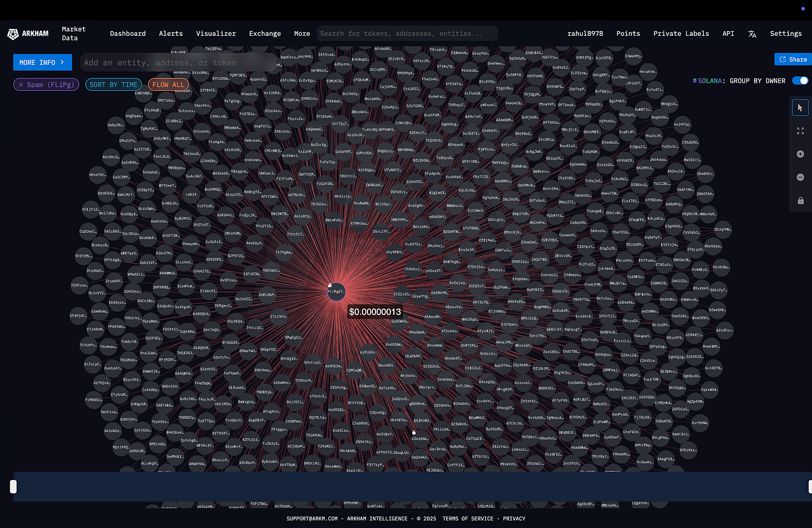Zoom in with the plus icon
812x528 pixels.
coord(800,154)
